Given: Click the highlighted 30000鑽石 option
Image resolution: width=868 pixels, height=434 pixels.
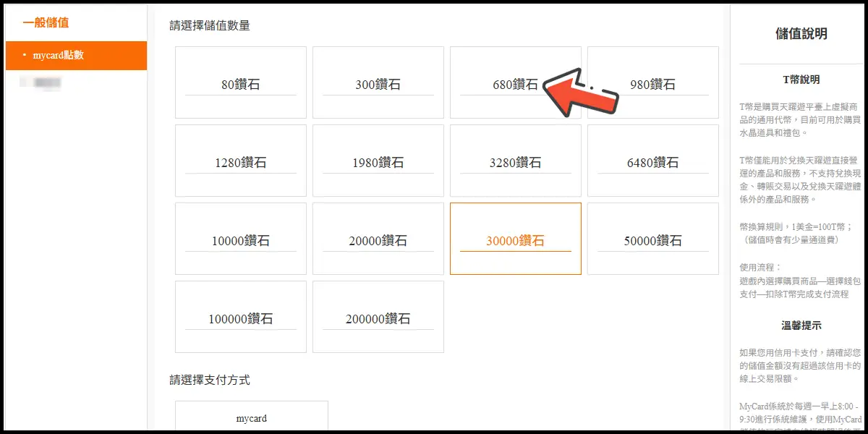Looking at the screenshot, I should click(x=515, y=239).
